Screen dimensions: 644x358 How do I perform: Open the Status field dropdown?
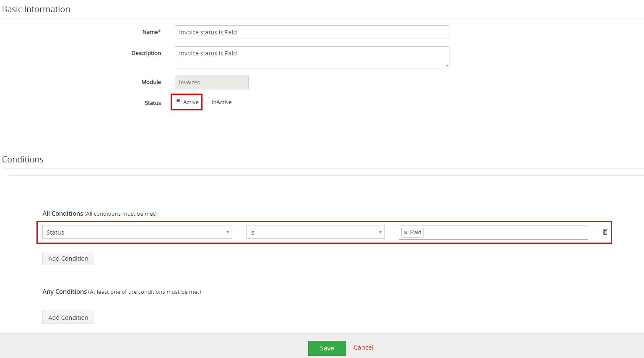(137, 232)
